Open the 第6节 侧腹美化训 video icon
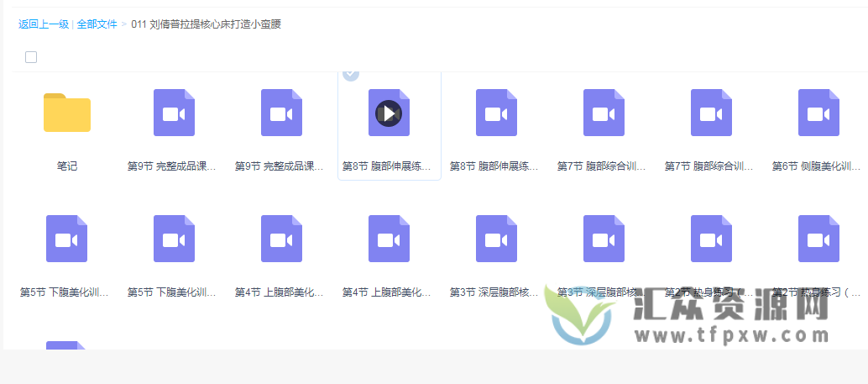The image size is (868, 384). (818, 113)
